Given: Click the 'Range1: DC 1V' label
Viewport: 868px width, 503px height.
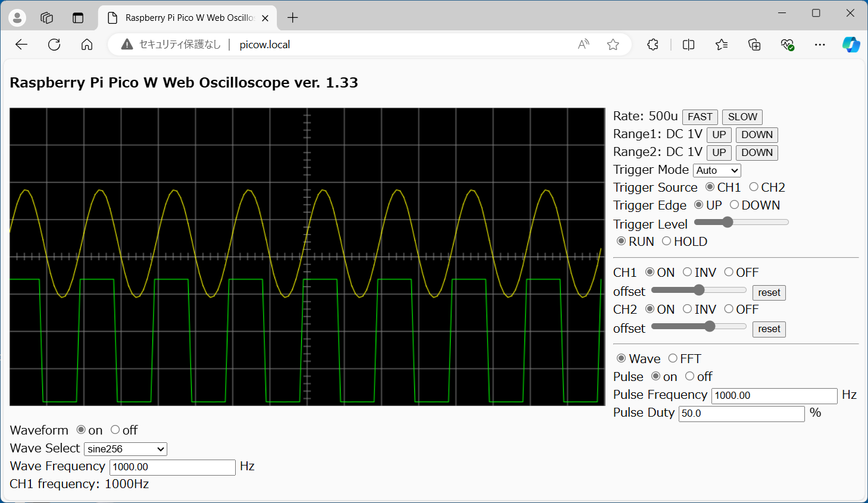Looking at the screenshot, I should tap(658, 134).
